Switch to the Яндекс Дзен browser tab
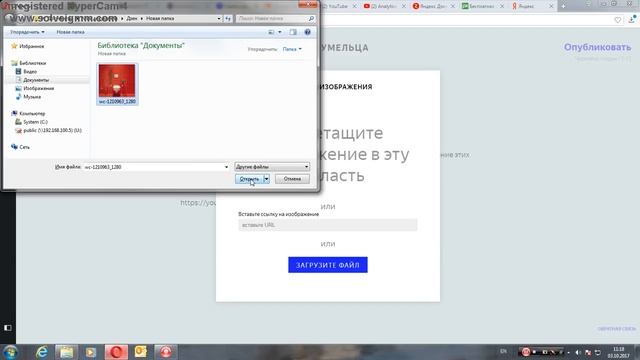The image size is (640, 360). pos(433,6)
